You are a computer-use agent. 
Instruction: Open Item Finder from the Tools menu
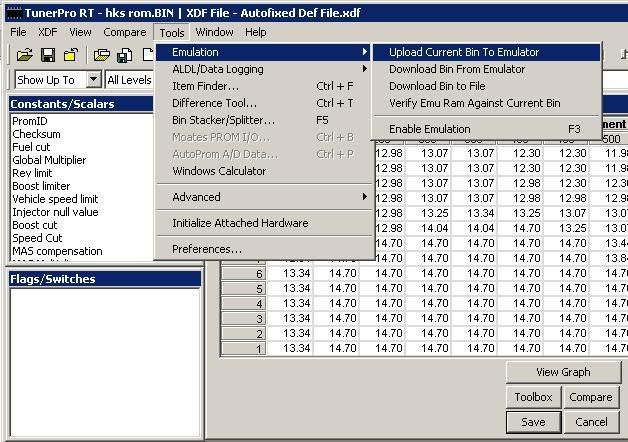pyautogui.click(x=264, y=86)
